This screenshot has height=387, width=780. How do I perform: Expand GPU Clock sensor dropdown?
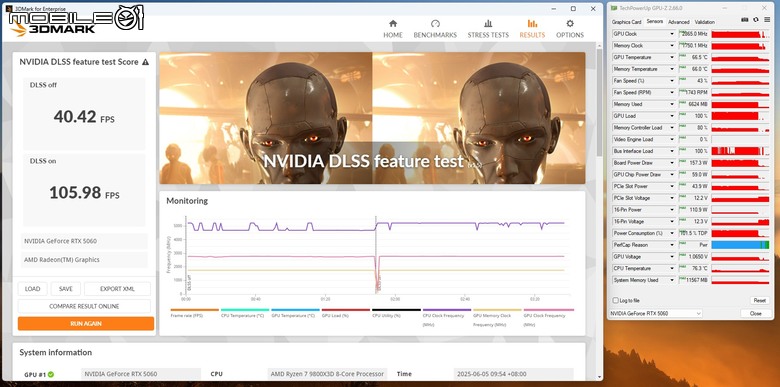(x=673, y=34)
